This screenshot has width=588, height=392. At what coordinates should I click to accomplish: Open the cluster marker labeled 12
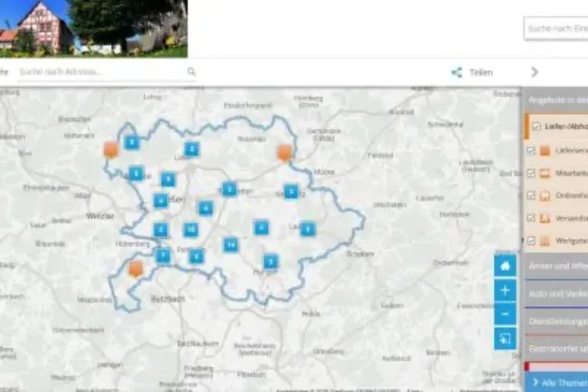point(191,230)
